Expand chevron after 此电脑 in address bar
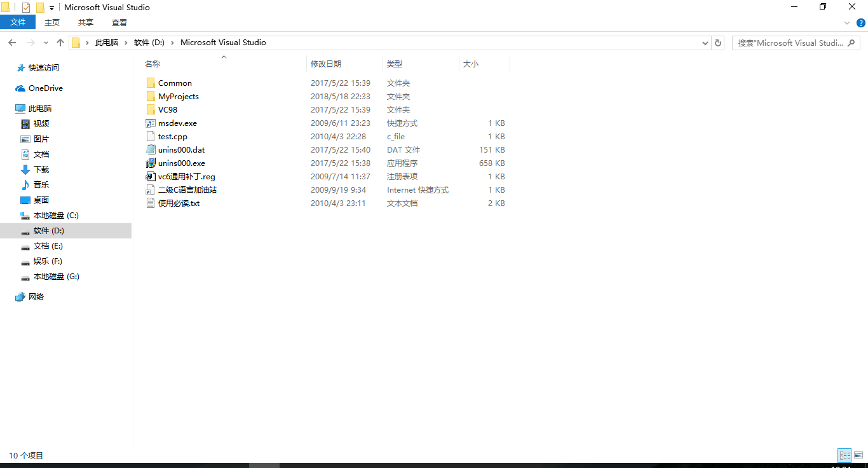The height and width of the screenshot is (468, 868). tap(126, 43)
